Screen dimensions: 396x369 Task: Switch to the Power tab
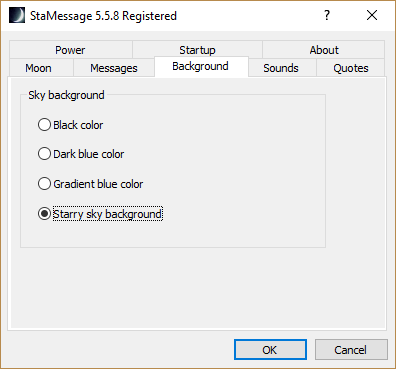(71, 50)
